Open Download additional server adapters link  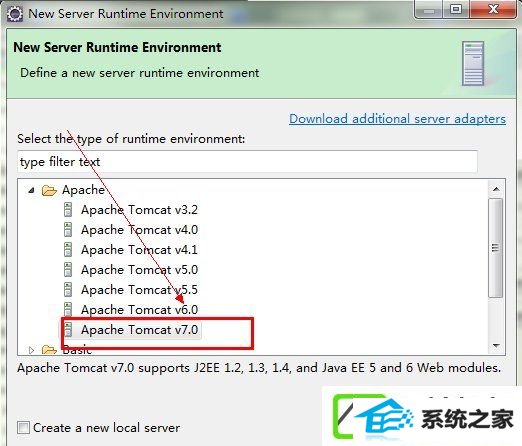[397, 119]
